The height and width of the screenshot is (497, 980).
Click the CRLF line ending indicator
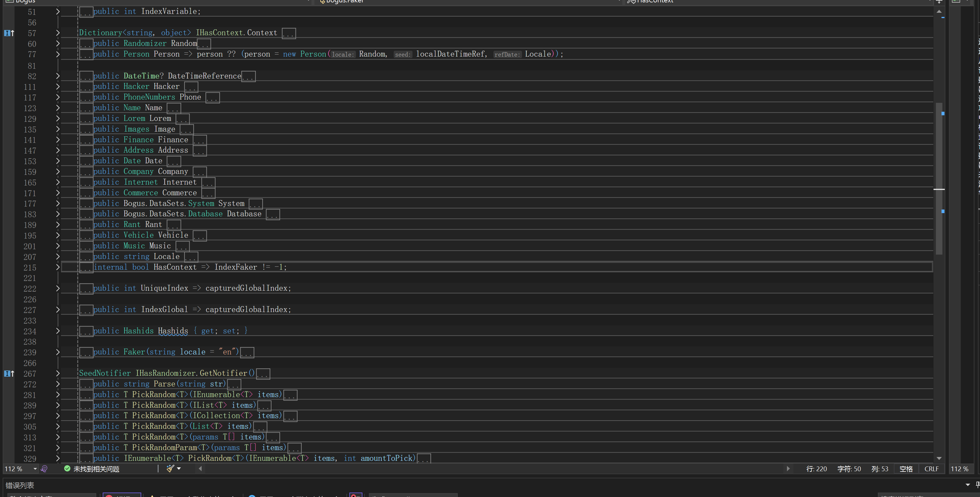tap(932, 469)
